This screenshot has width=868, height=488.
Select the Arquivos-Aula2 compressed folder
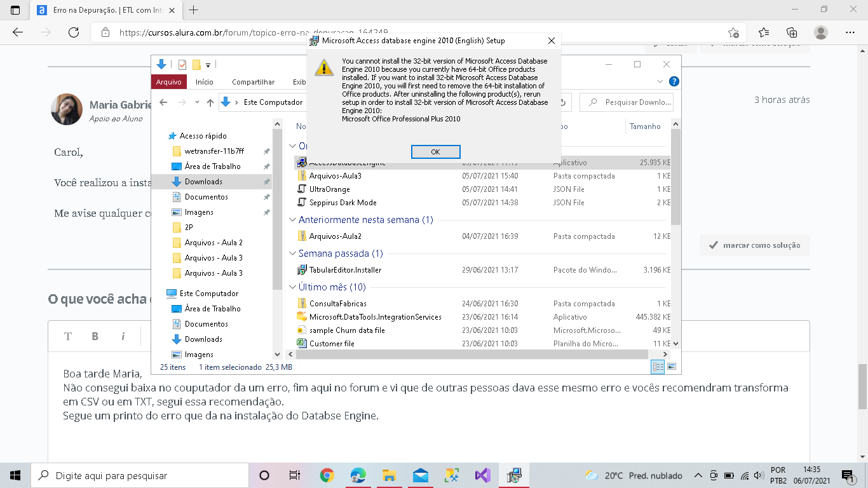coord(335,236)
